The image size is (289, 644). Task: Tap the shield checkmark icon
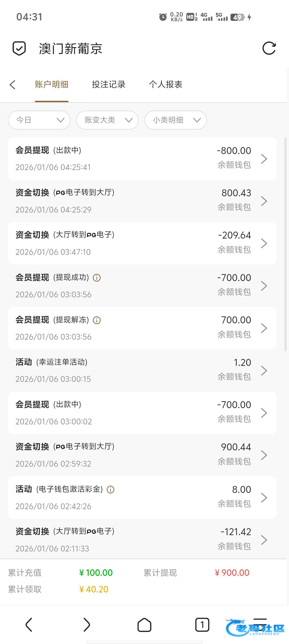(19, 48)
